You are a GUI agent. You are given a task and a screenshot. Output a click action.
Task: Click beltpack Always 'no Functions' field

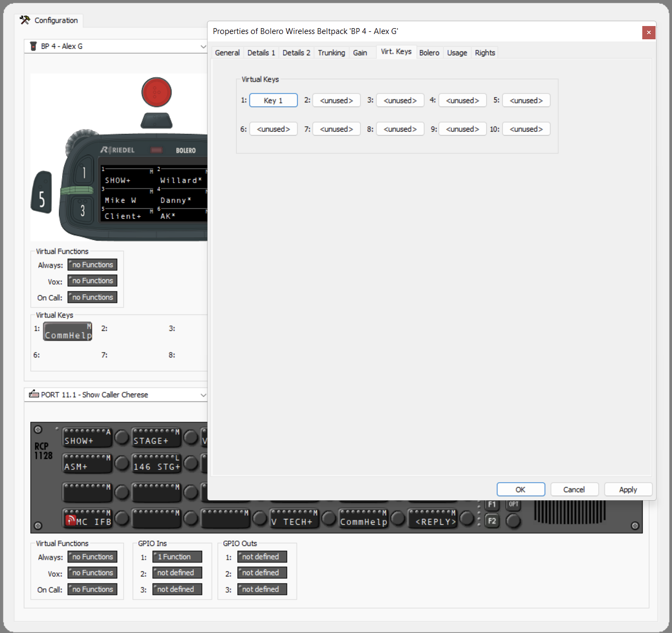[92, 265]
